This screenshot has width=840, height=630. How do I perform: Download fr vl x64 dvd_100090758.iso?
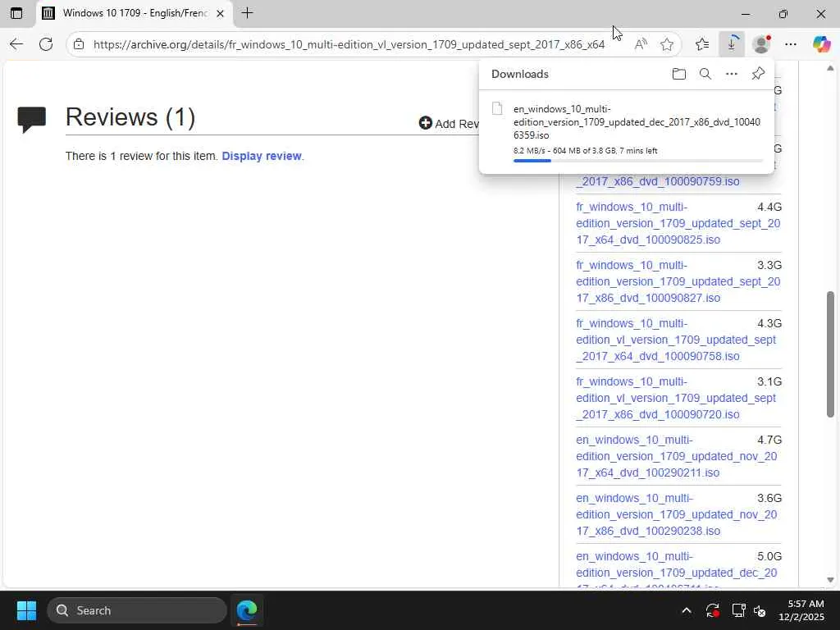676,340
